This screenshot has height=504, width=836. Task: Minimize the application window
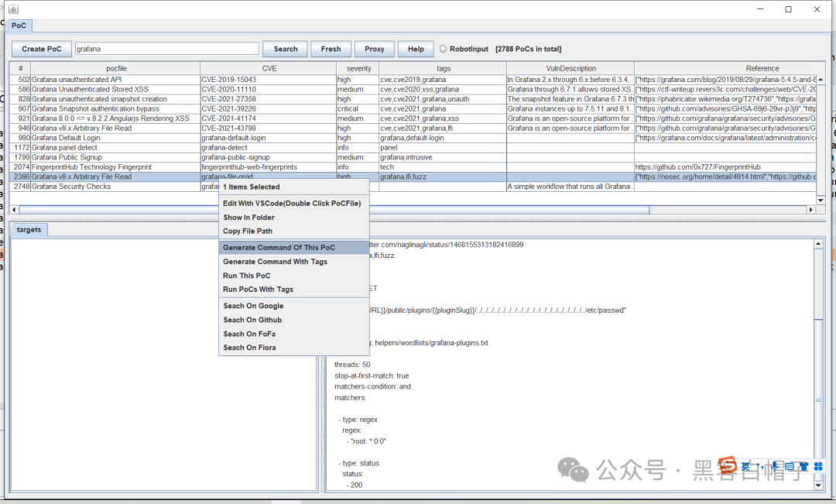click(x=760, y=9)
